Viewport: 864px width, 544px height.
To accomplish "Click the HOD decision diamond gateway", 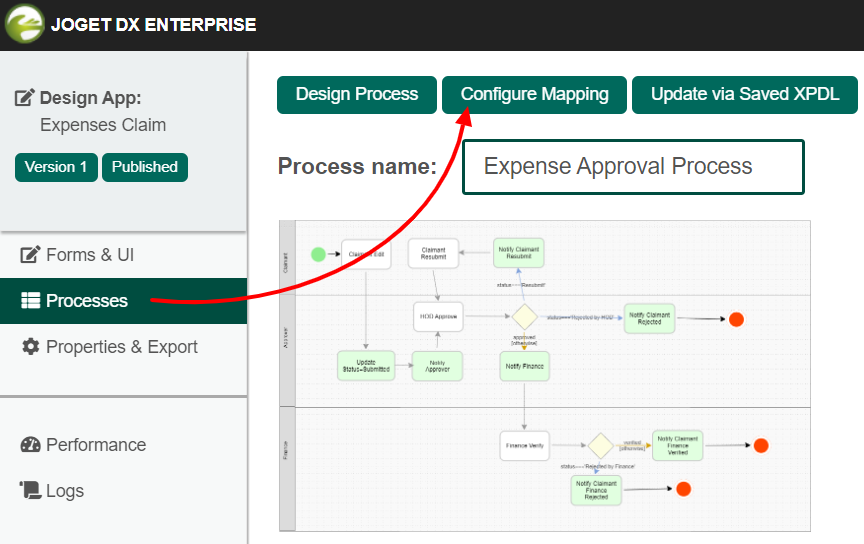I will pos(524,316).
